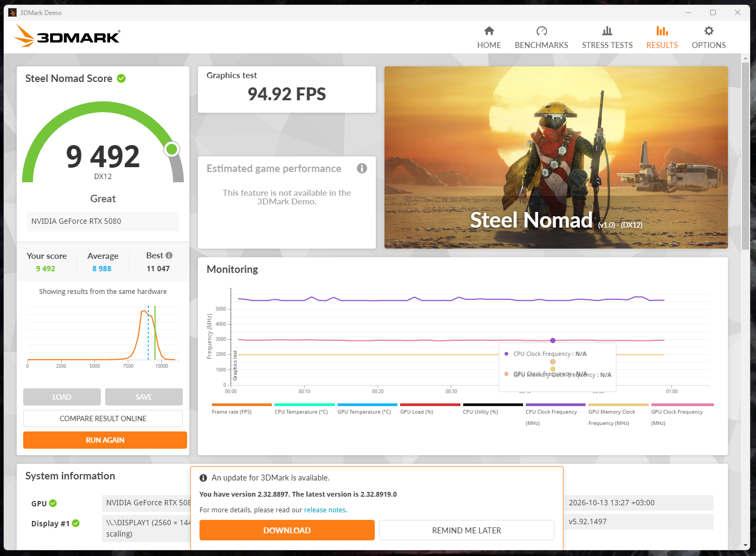This screenshot has width=756, height=556.
Task: Click the vertical scrollbar thumb
Action: coord(745,155)
